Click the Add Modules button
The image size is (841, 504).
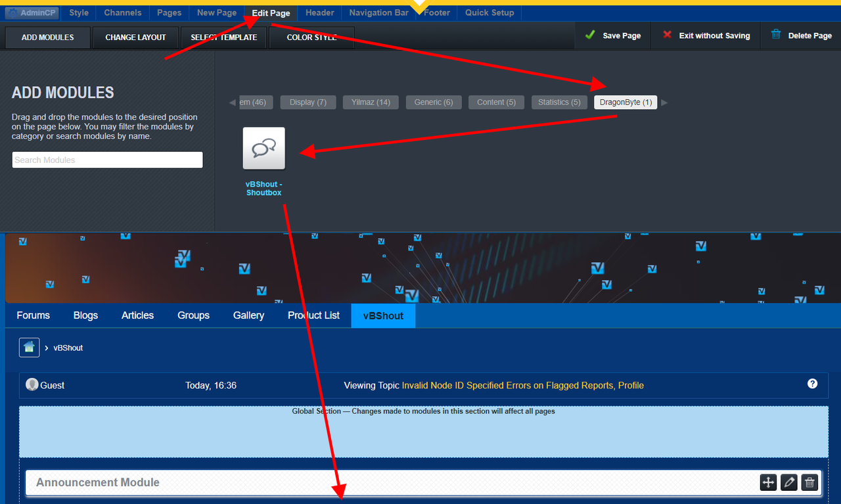click(x=47, y=37)
